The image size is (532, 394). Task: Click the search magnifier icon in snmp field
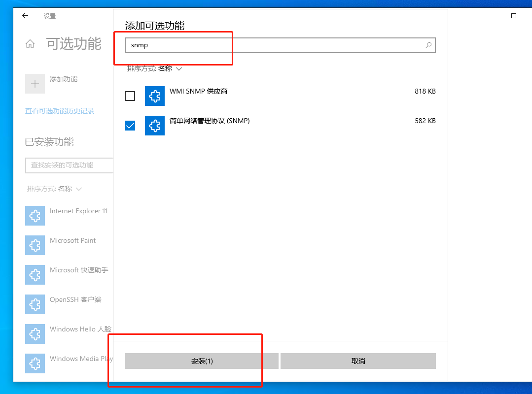click(x=428, y=45)
